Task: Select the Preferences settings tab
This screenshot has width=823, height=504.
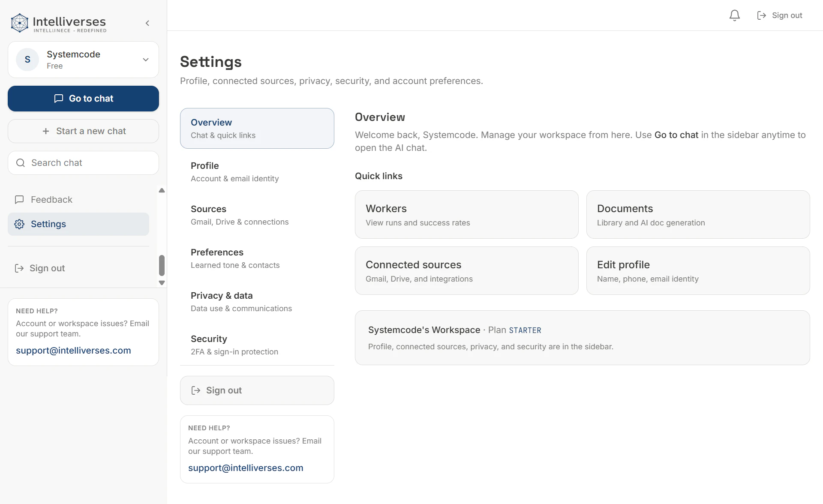Action: click(257, 258)
